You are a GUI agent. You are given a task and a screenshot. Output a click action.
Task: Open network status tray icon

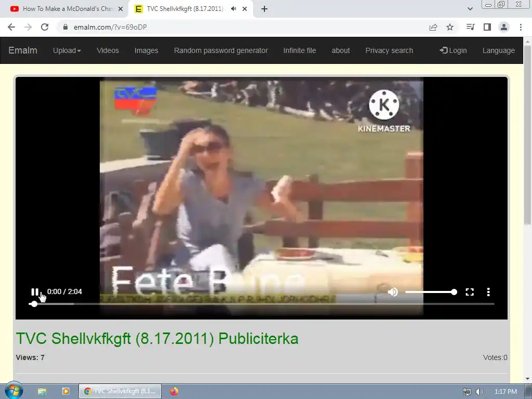click(x=467, y=392)
